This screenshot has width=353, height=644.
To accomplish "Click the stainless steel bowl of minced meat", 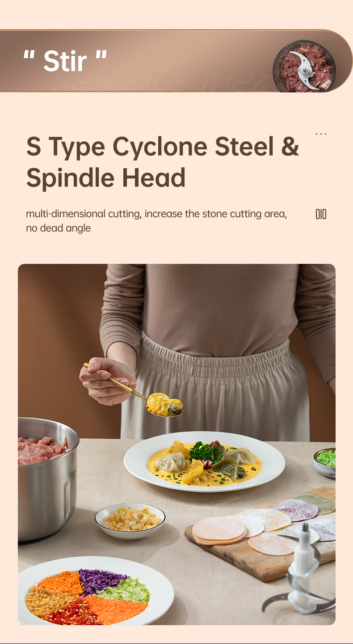I will (47, 479).
